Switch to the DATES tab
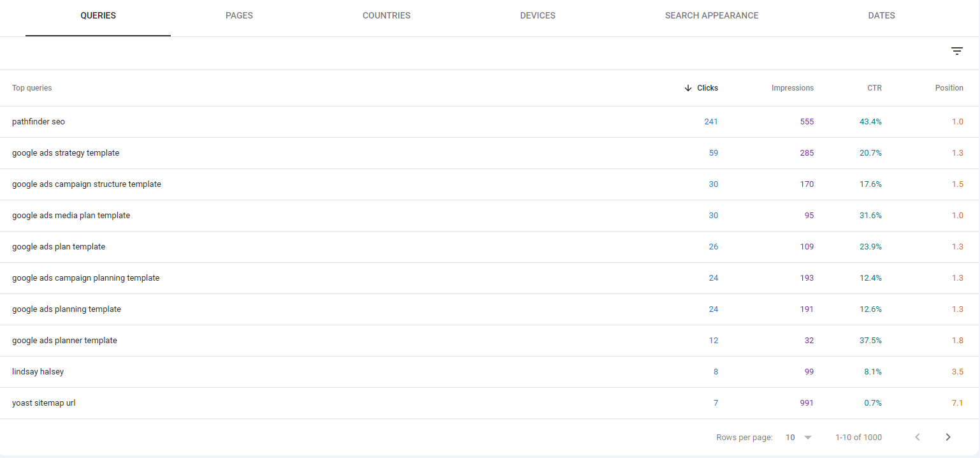The image size is (980, 458). (881, 15)
